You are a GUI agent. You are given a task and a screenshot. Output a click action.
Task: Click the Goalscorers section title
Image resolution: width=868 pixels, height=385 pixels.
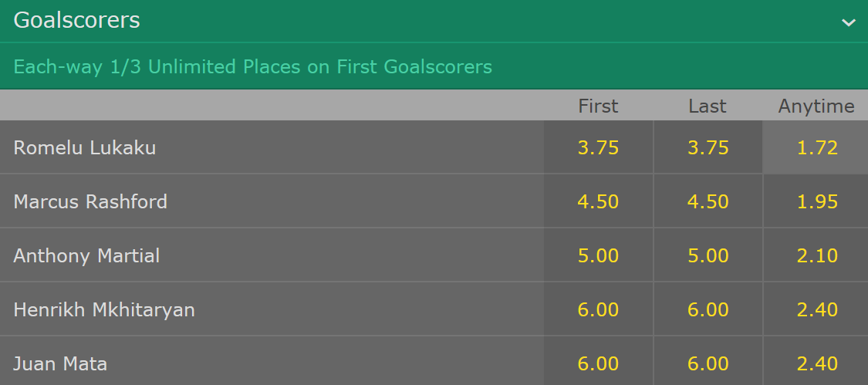pyautogui.click(x=76, y=21)
